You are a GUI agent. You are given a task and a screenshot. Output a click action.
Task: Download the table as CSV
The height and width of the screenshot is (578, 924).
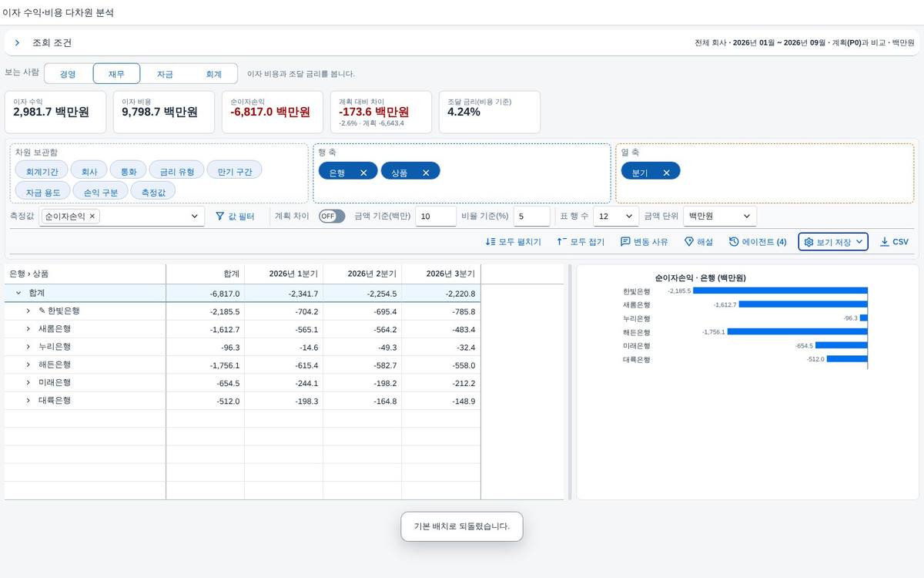coord(894,242)
